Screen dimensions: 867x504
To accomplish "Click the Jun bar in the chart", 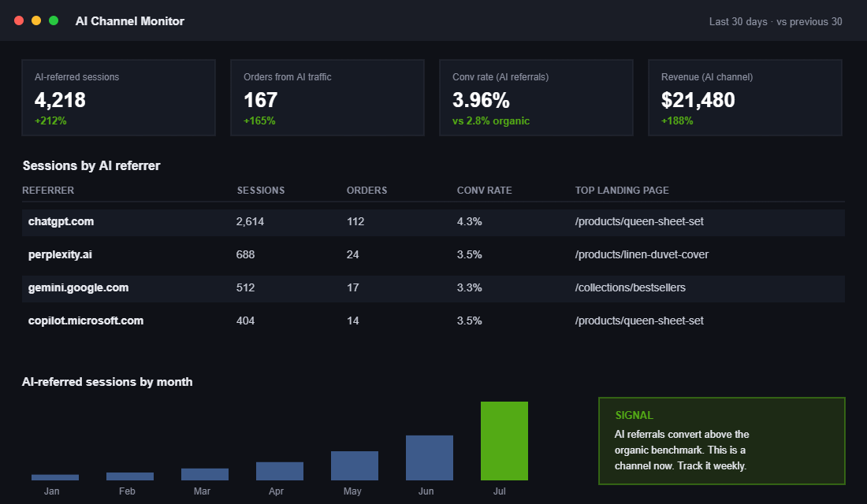I will (430, 458).
